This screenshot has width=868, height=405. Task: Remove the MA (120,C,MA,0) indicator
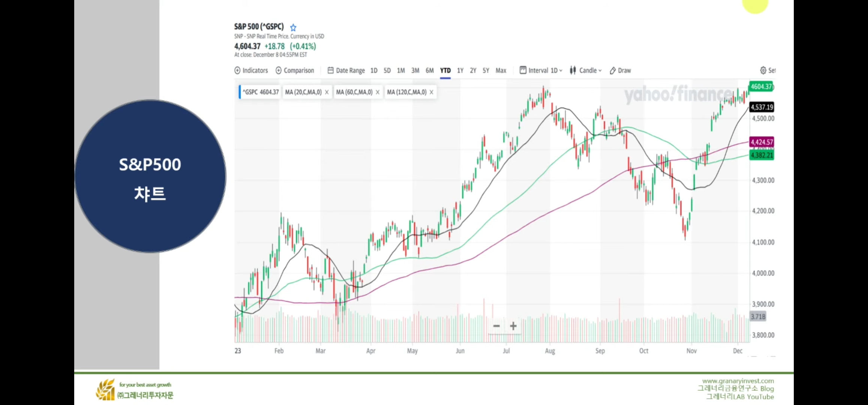pos(431,92)
